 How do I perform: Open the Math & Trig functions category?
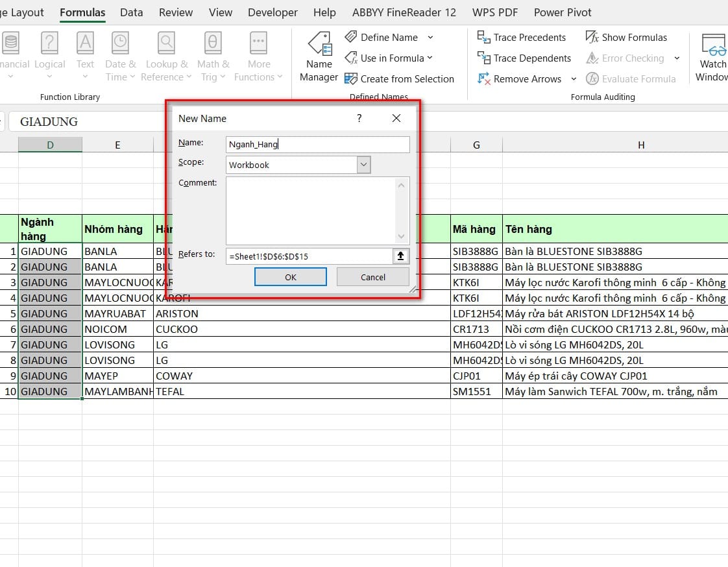(x=213, y=55)
